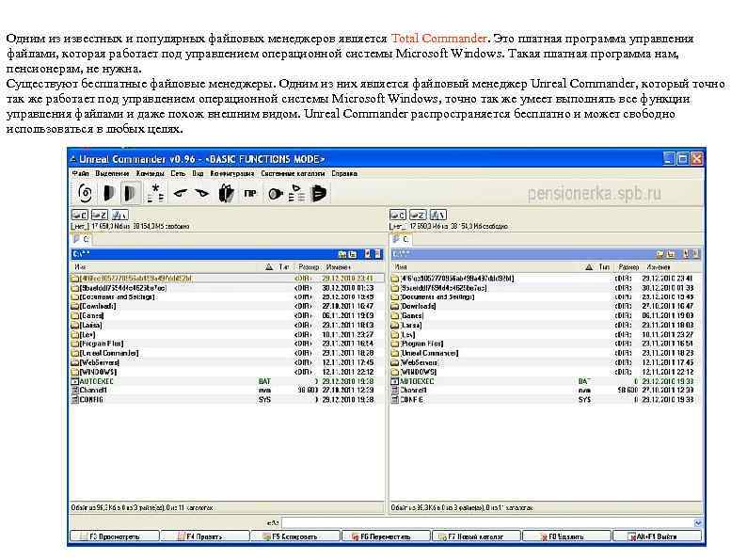Click the ПР toolbar icon
747x560 pixels.
tap(250, 194)
